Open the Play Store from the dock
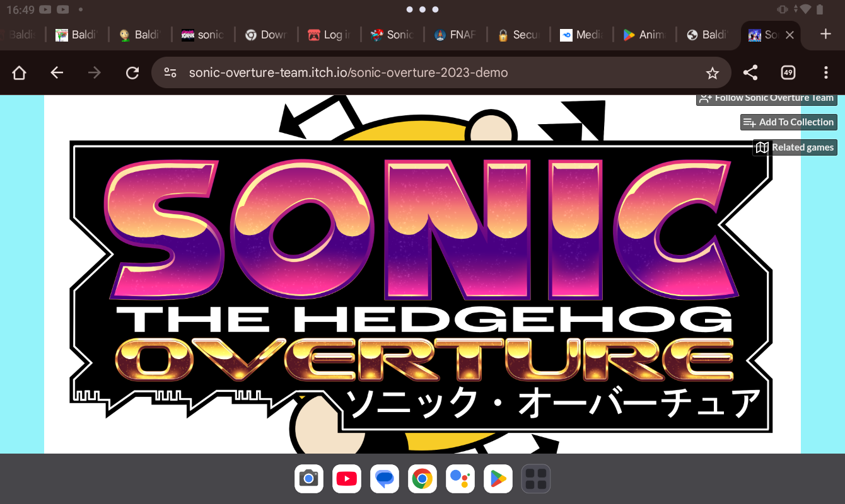Viewport: 845px width, 504px height. 498,479
